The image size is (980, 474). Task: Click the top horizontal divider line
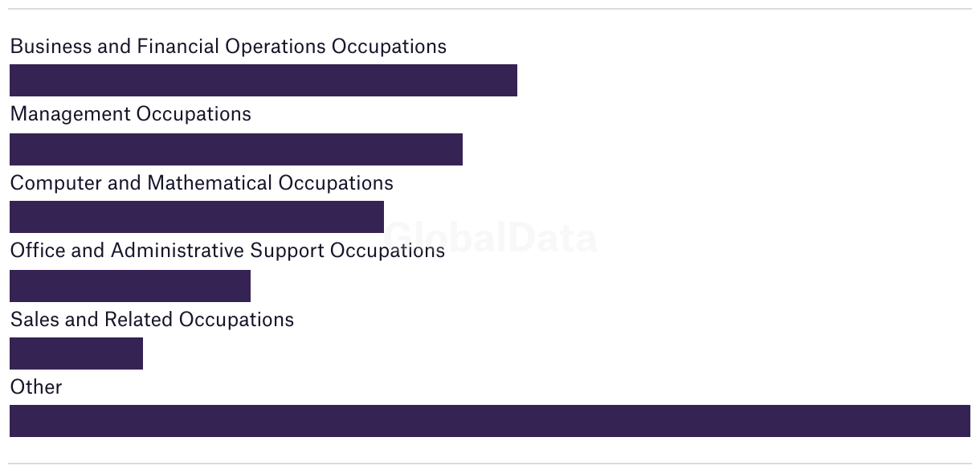(490, 9)
